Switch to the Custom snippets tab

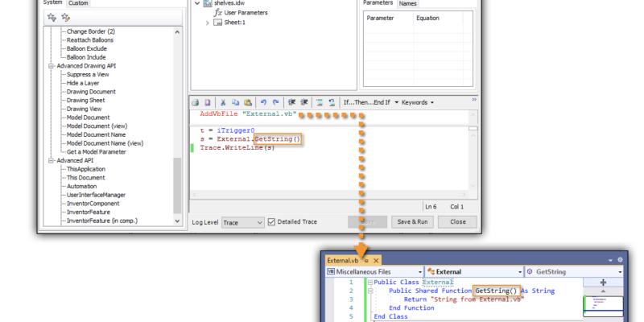[x=78, y=3]
